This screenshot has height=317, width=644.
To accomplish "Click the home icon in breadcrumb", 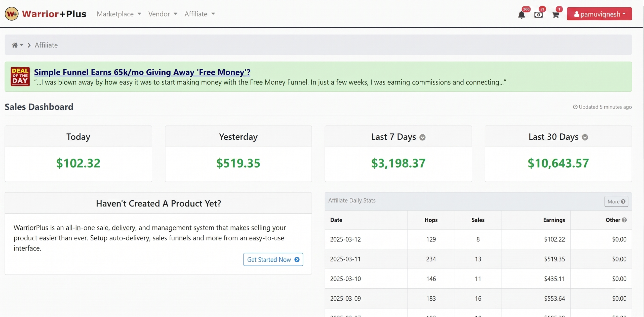I will pos(15,45).
